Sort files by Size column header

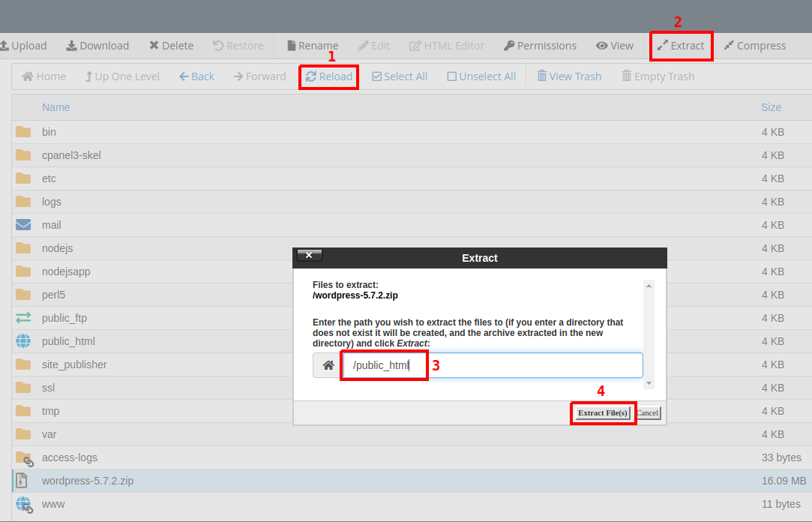771,107
